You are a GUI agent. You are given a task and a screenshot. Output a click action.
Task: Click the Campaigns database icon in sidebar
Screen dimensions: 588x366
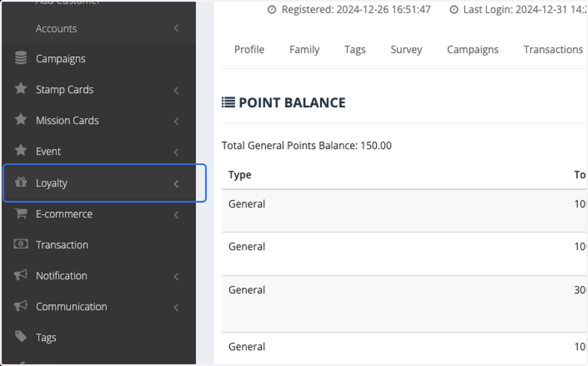click(21, 58)
